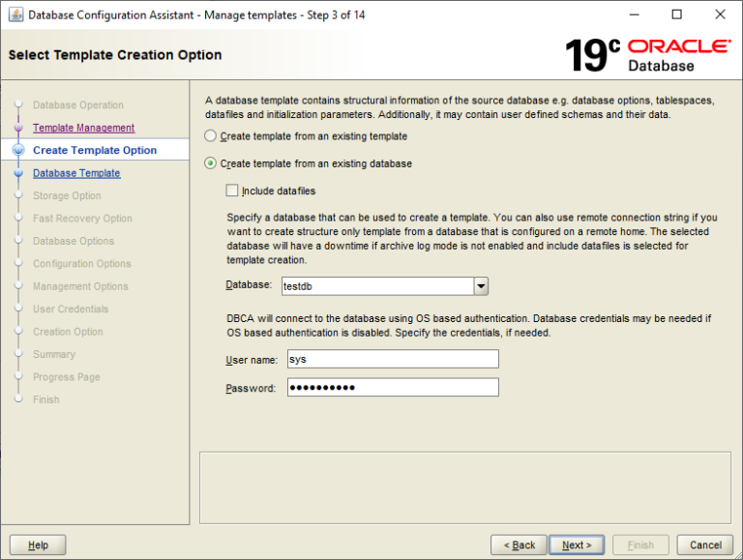Click the Java app icon in title bar

click(x=15, y=15)
